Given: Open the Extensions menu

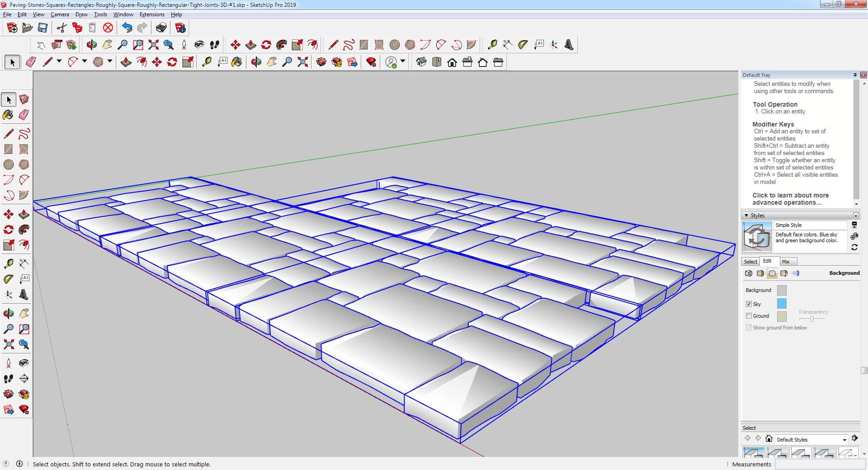Looking at the screenshot, I should click(151, 14).
